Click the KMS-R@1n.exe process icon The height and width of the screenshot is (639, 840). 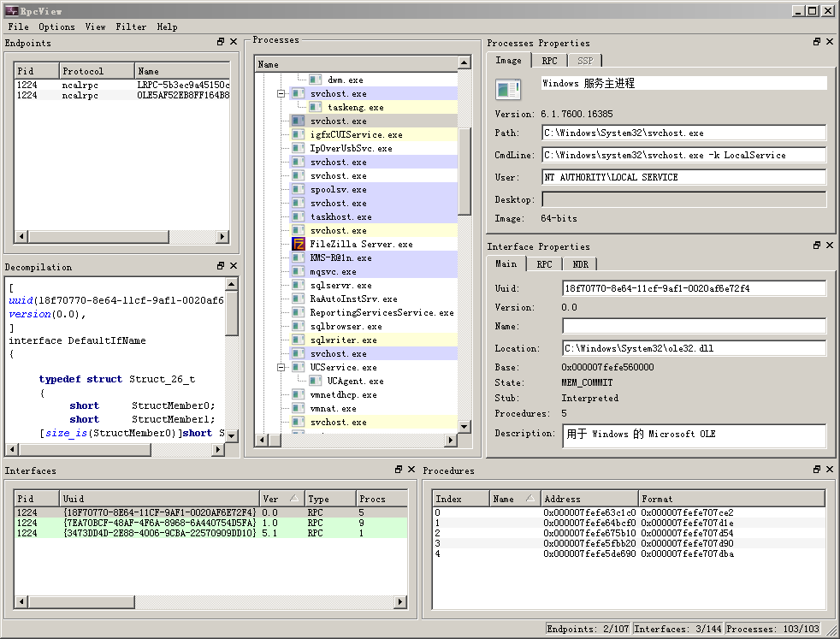pyautogui.click(x=298, y=257)
